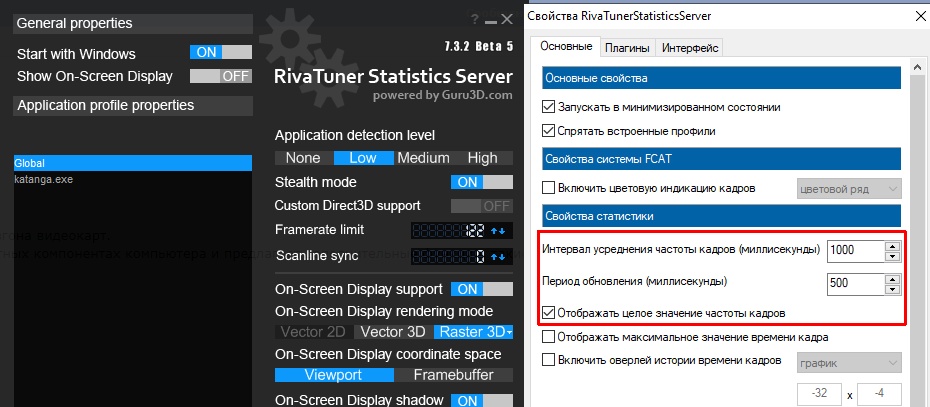Decrease the averaging interval with down arrow
This screenshot has width=930, height=407.
pos(892,256)
